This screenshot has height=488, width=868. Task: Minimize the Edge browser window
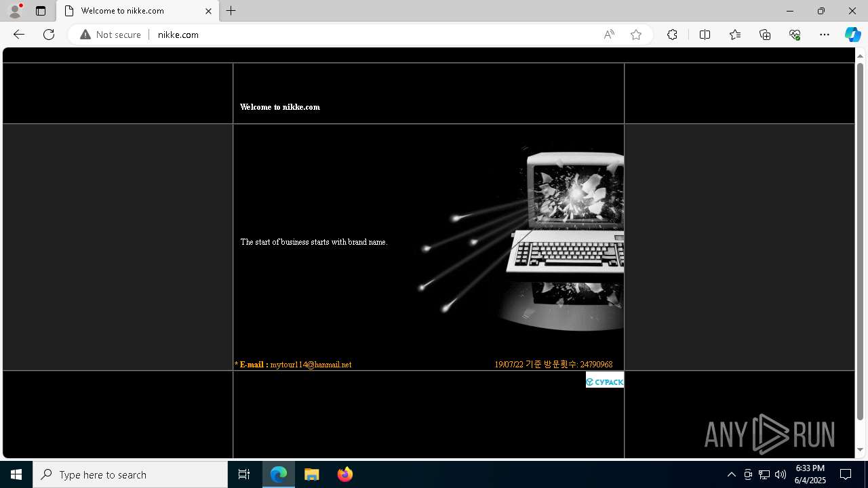(789, 11)
